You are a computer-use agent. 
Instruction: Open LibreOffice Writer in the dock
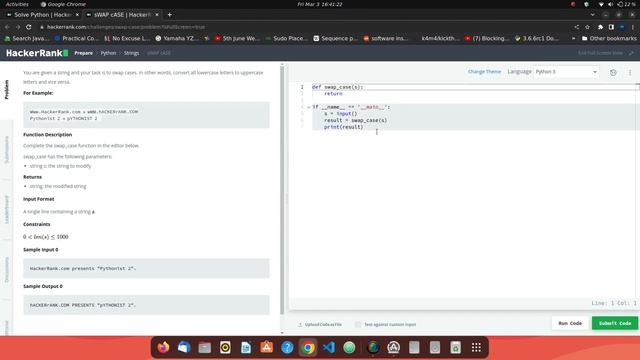click(x=246, y=347)
